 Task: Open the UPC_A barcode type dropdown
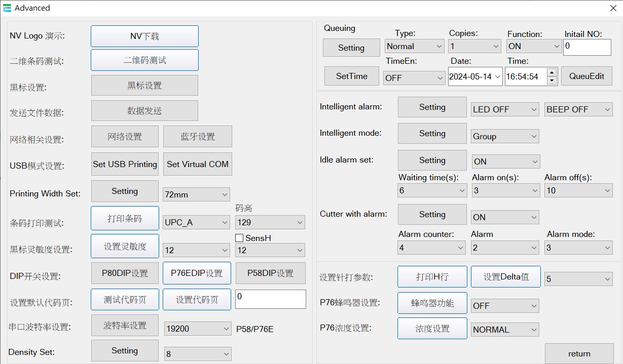click(x=225, y=222)
